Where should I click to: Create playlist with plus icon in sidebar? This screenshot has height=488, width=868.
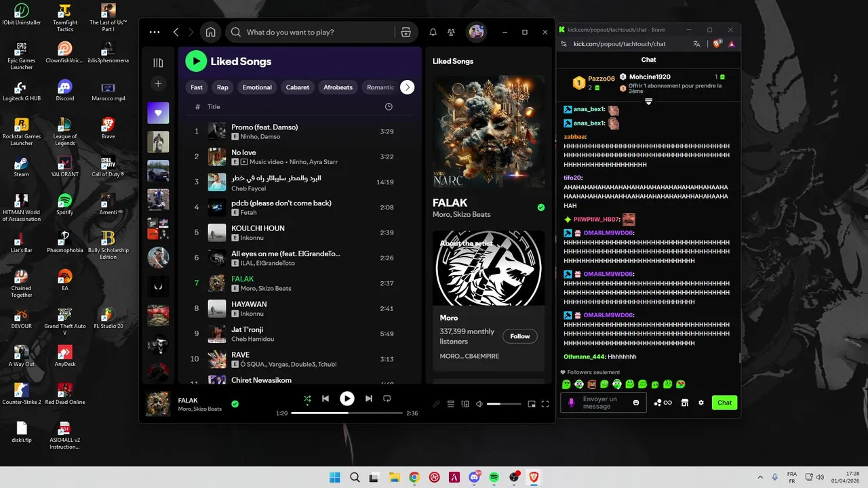[158, 83]
